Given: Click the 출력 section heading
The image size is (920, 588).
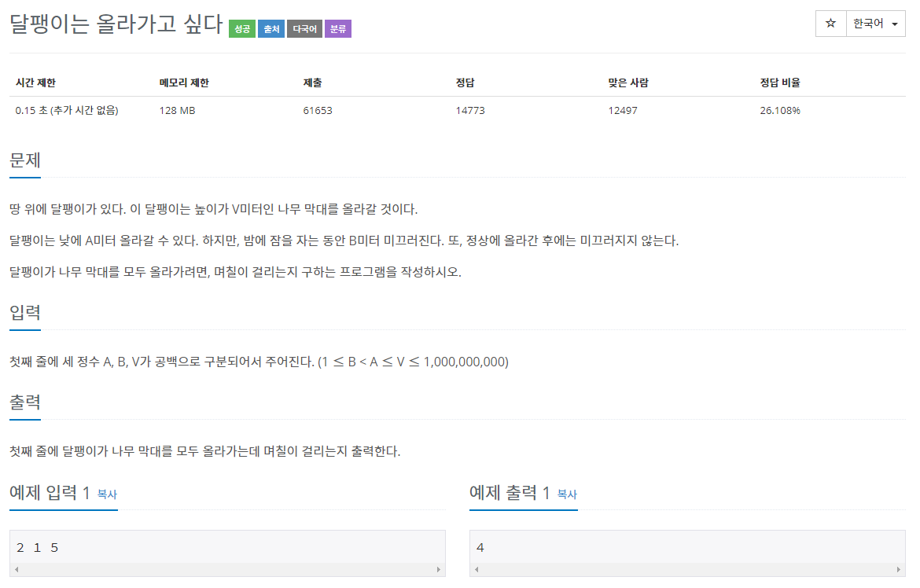Looking at the screenshot, I should tap(25, 402).
